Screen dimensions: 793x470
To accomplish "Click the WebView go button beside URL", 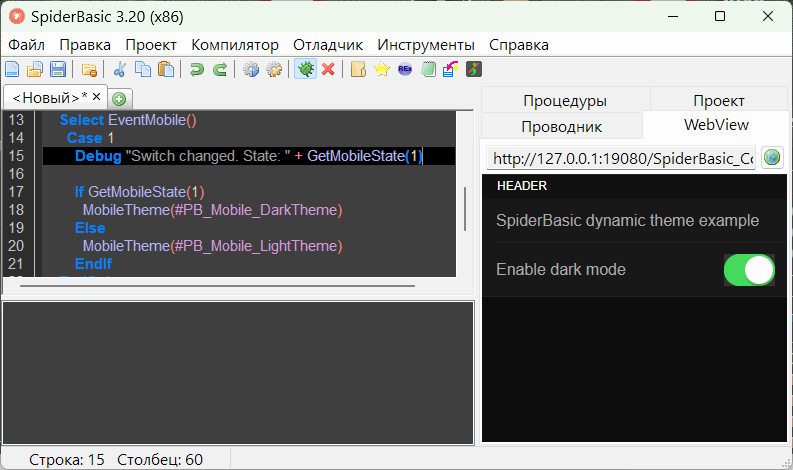I will pyautogui.click(x=772, y=158).
